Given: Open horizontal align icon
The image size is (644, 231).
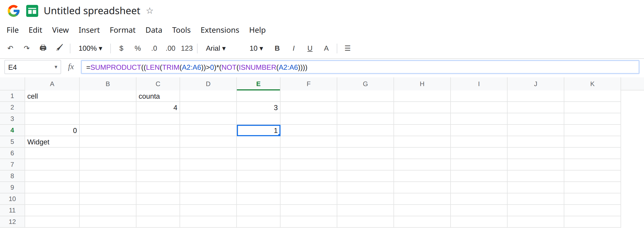Looking at the screenshot, I should (347, 48).
